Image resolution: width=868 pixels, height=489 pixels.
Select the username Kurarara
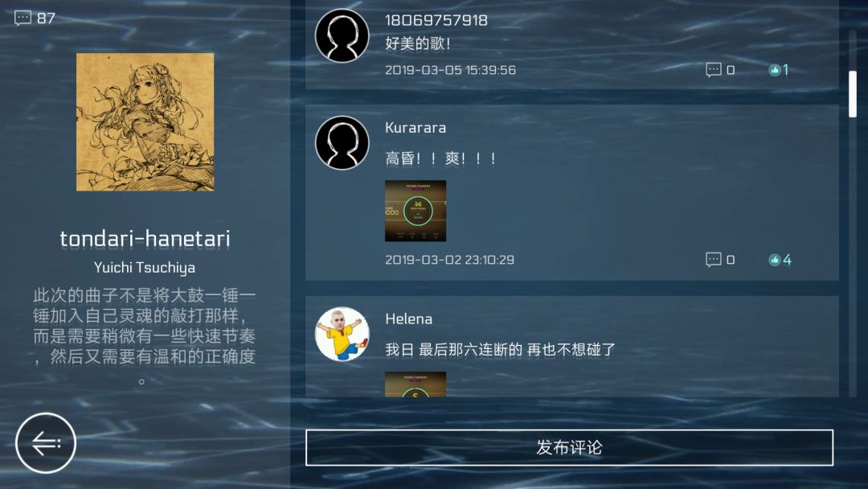pos(416,128)
